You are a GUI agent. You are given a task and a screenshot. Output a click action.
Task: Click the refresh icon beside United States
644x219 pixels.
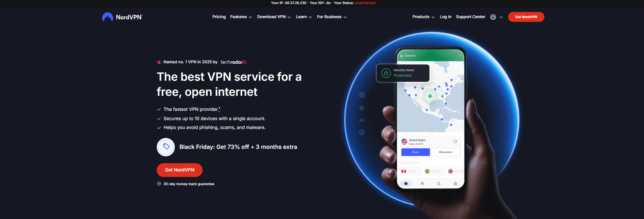(455, 142)
